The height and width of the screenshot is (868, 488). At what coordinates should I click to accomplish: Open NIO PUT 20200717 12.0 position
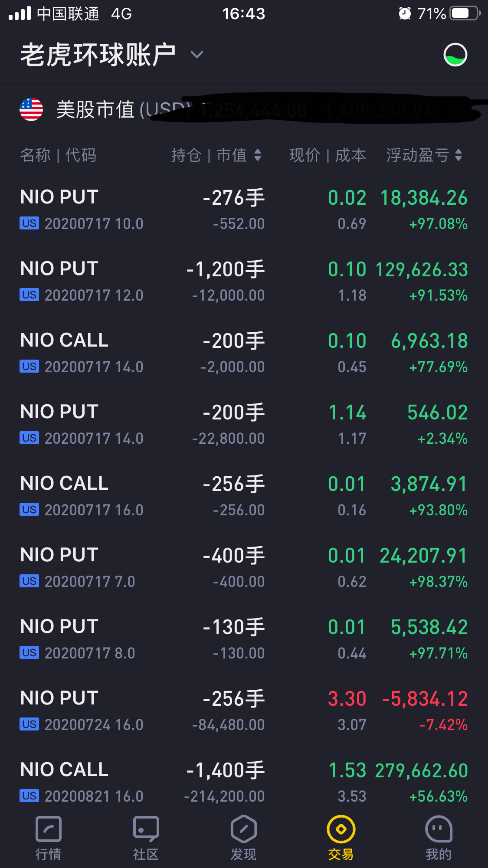tap(244, 281)
